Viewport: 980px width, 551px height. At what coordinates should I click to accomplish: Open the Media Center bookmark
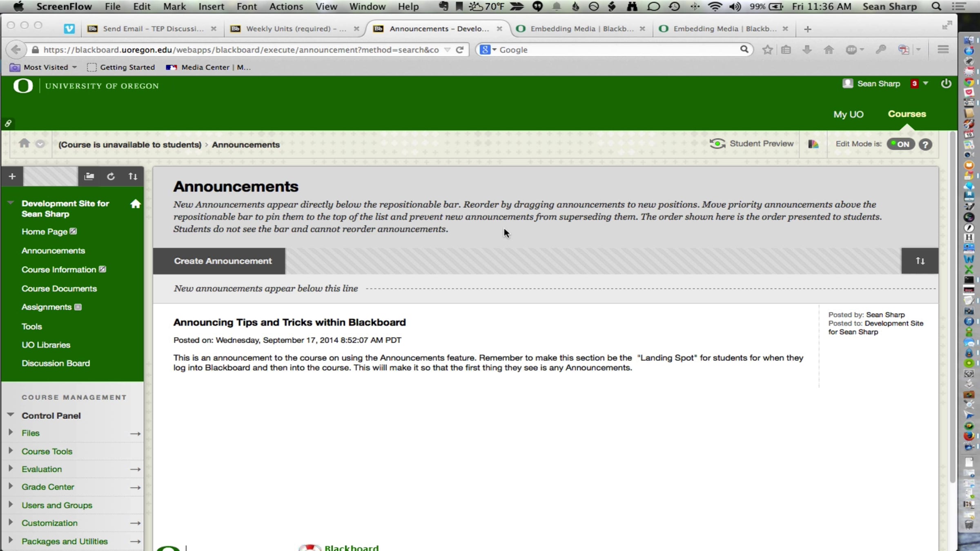(209, 67)
